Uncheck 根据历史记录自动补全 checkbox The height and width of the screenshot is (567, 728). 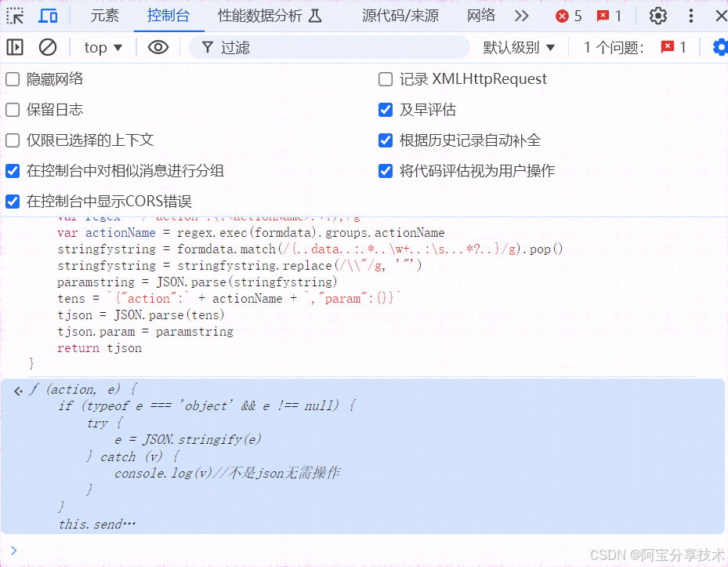386,140
